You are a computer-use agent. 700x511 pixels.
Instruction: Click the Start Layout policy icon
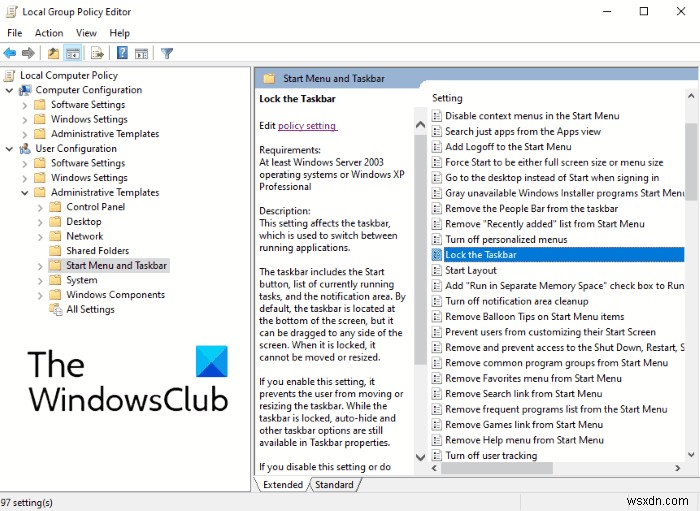click(x=437, y=270)
